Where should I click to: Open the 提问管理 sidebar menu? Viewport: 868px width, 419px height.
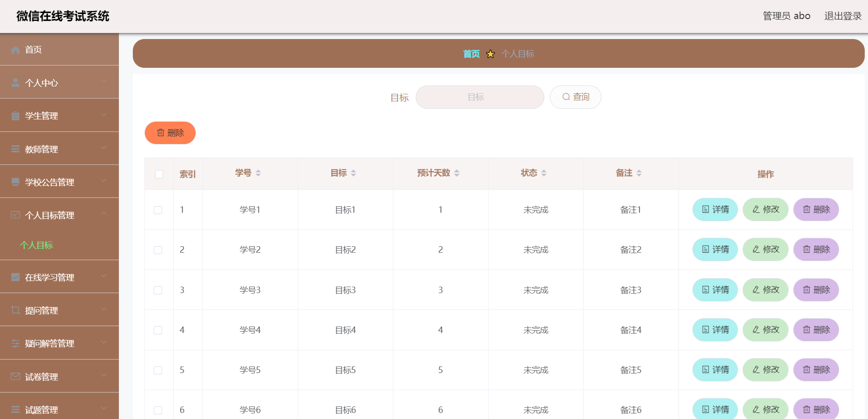[x=59, y=310]
